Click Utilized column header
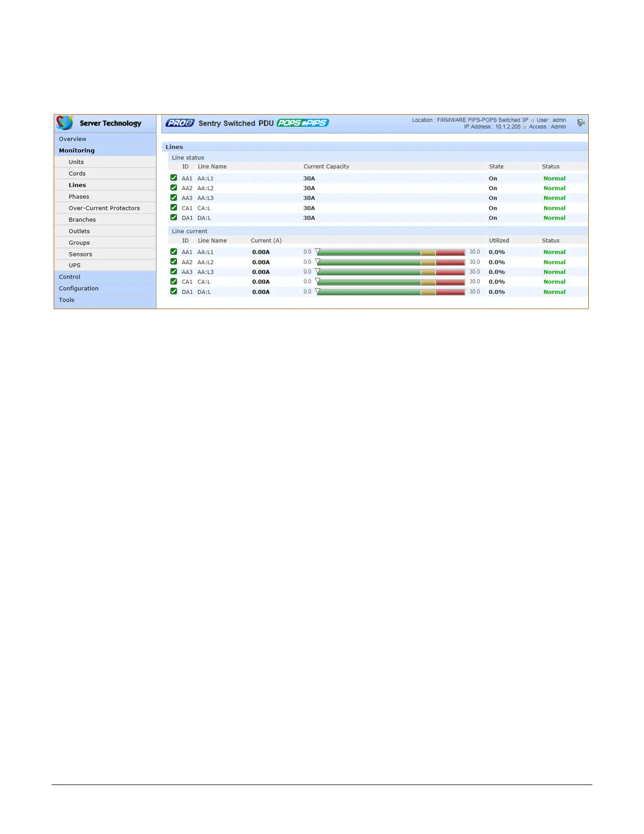This screenshot has width=644, height=834. tap(499, 241)
